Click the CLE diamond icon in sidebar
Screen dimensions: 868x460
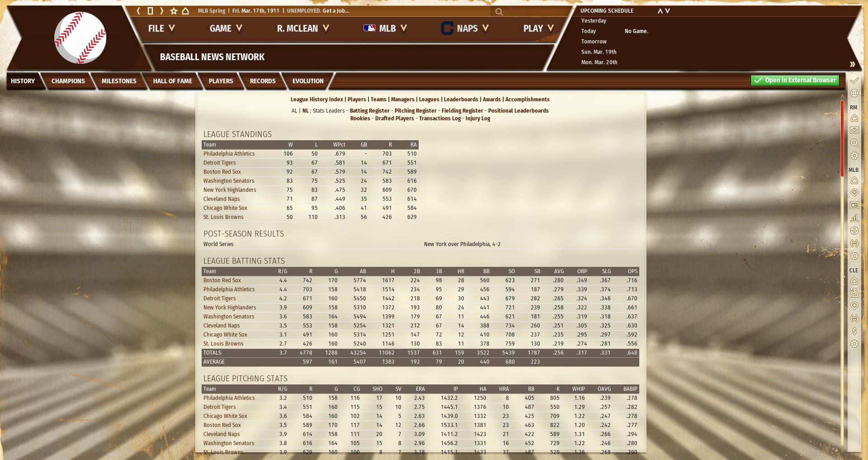(x=854, y=306)
